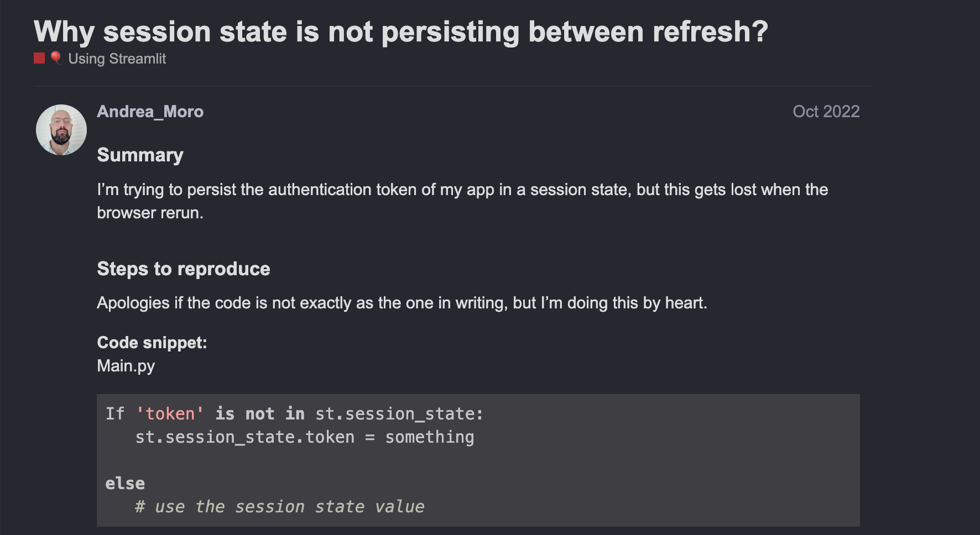Click the balloon emoji icon
Viewport: 980px width, 535px height.
[x=55, y=58]
